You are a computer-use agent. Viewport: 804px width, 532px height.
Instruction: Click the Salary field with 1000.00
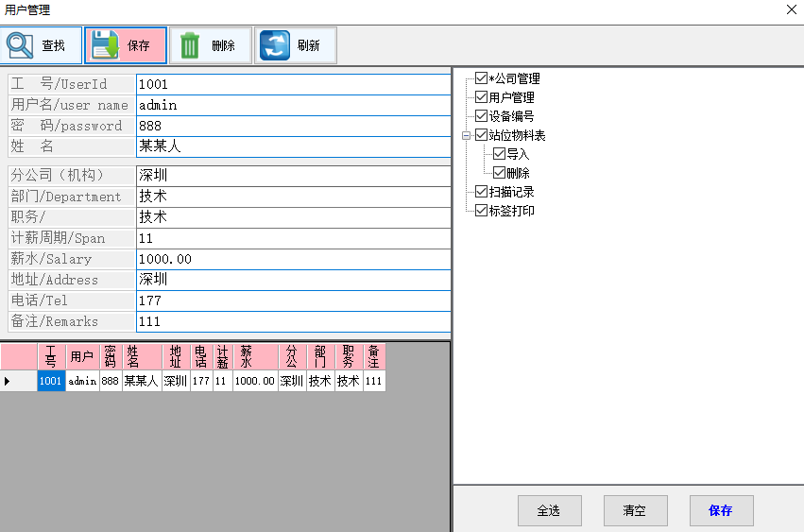293,259
